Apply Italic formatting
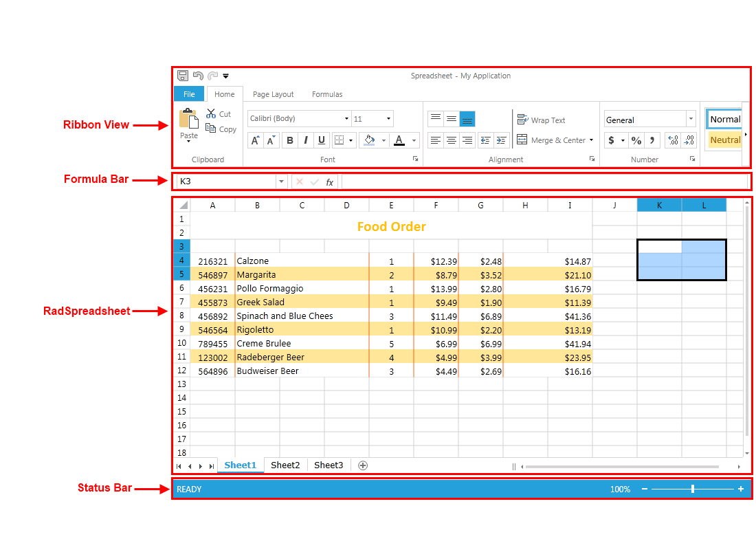Image resolution: width=756 pixels, height=550 pixels. point(306,140)
